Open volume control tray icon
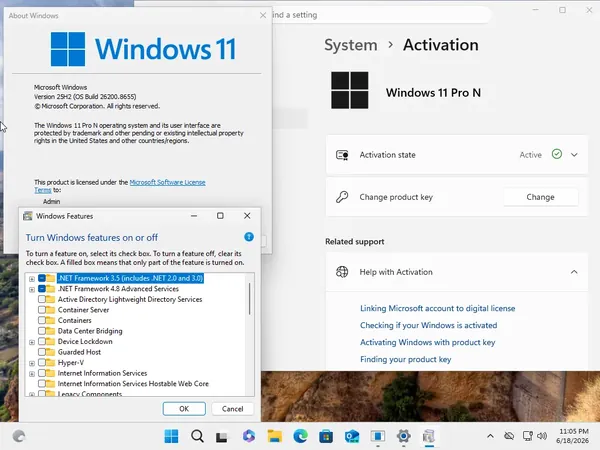This screenshot has height=450, width=600. coord(542,436)
